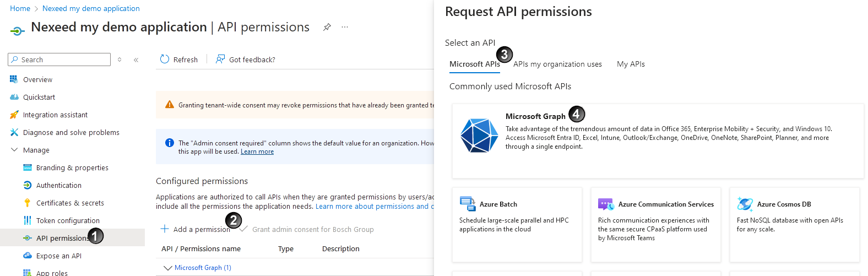Viewport: 868px width, 276px height.
Task: Open Expose an API
Action: point(59,256)
